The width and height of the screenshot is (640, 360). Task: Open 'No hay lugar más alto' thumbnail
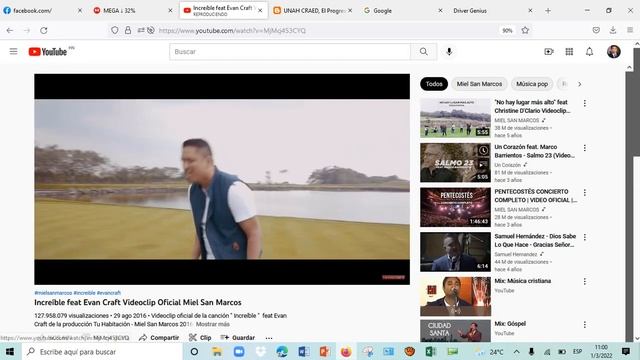point(456,118)
